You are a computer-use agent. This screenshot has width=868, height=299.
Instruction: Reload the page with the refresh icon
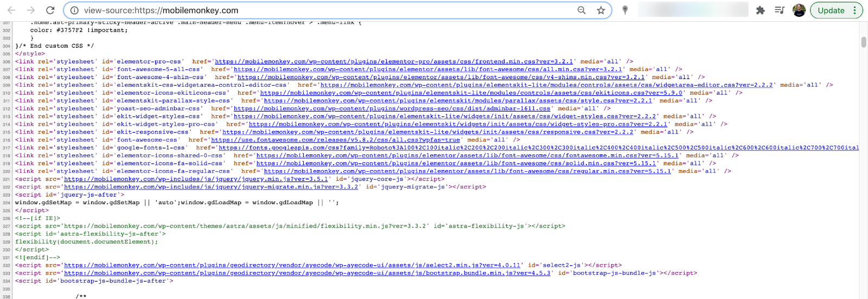tap(50, 10)
